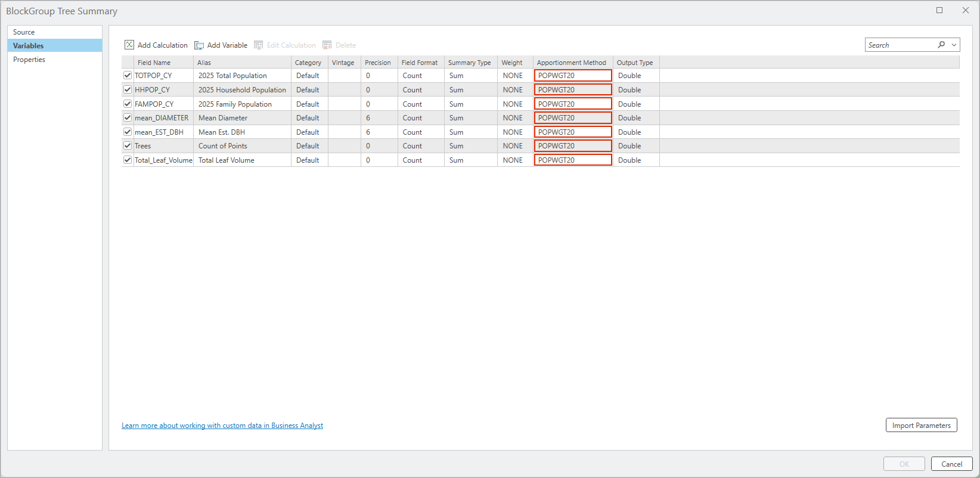Image resolution: width=980 pixels, height=478 pixels.
Task: Select the Summary Type cell for FAMPOP_CY
Action: 470,104
